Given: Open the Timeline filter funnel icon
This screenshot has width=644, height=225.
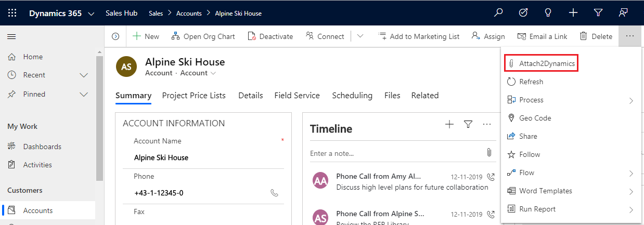Looking at the screenshot, I should 468,124.
